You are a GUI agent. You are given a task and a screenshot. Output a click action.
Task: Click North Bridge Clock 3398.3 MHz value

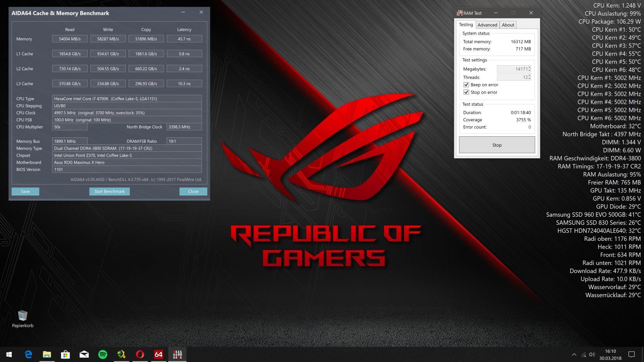[184, 127]
